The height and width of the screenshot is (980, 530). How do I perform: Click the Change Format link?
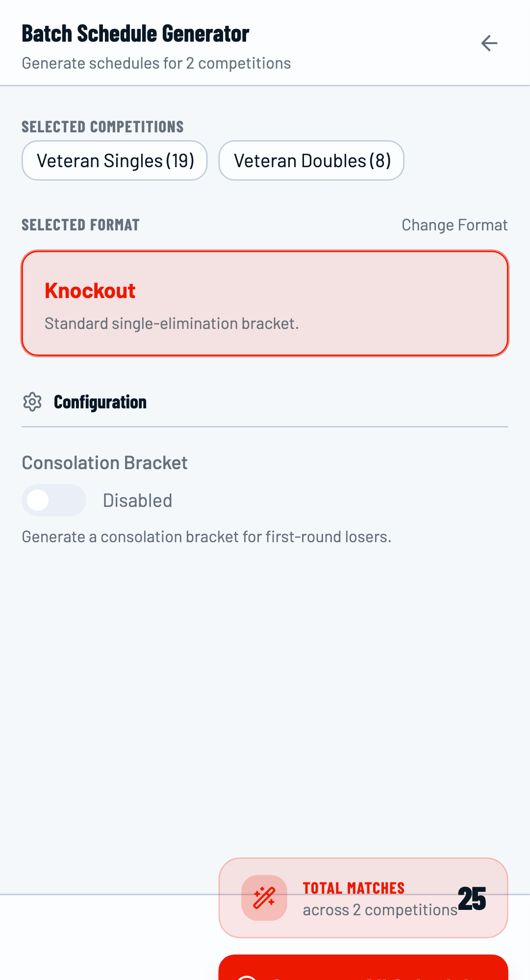[454, 225]
